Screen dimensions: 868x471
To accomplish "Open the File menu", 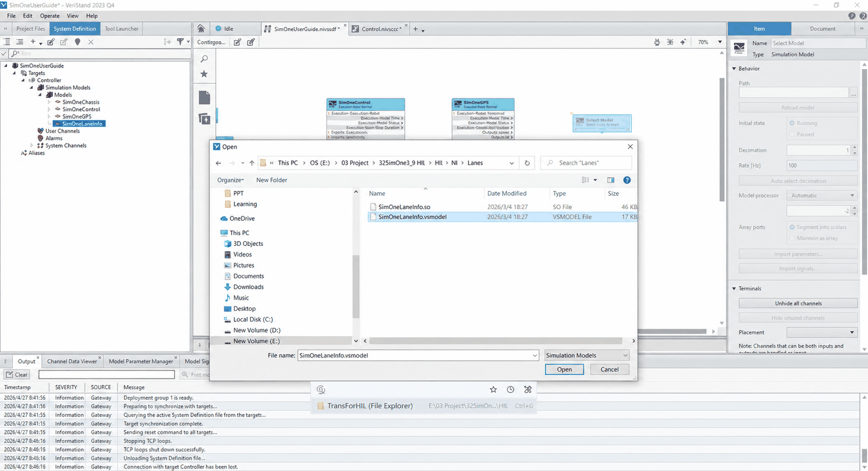I will coord(11,16).
